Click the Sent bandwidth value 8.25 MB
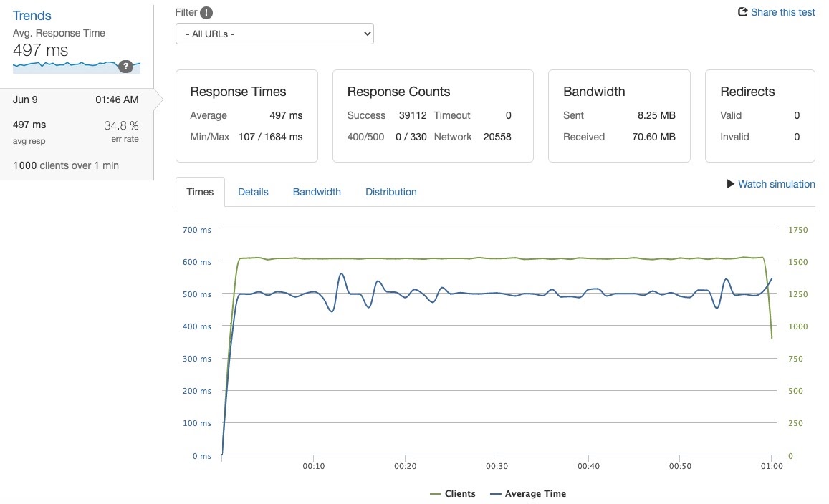Image resolution: width=829 pixels, height=504 pixels. tap(656, 115)
